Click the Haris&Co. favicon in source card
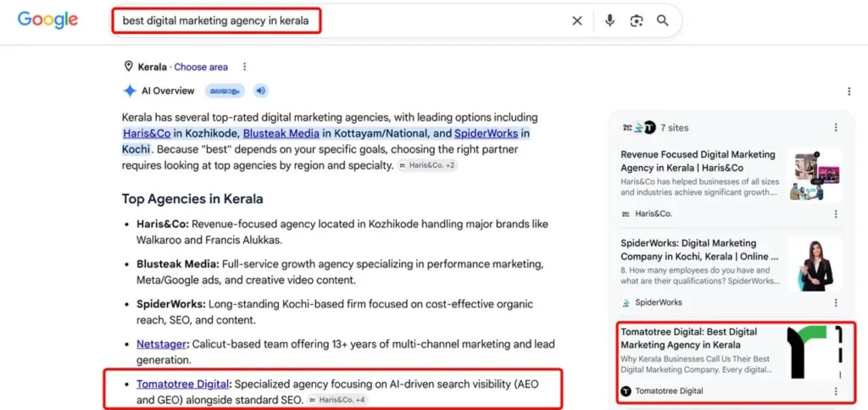 (x=626, y=214)
